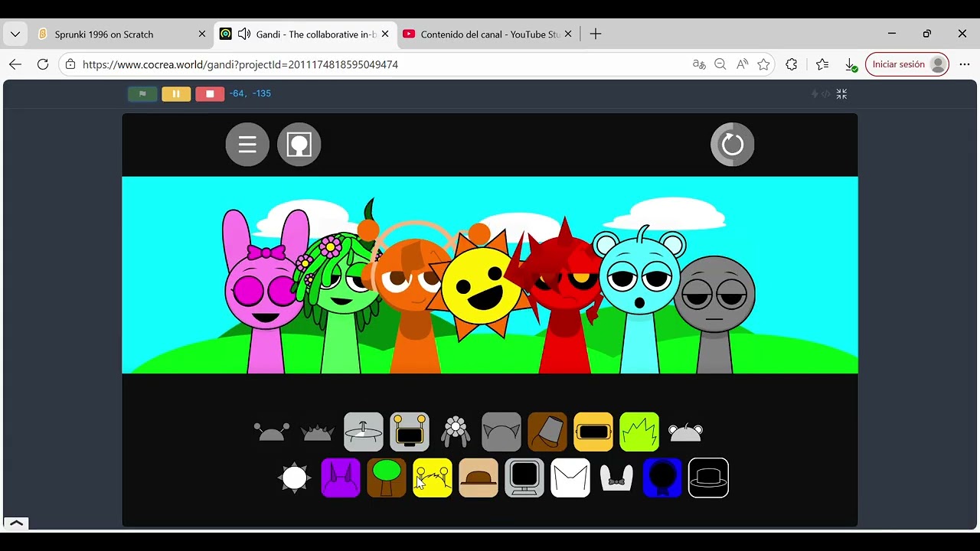
Task: Expand the tab search dropdown
Action: pyautogui.click(x=15, y=34)
